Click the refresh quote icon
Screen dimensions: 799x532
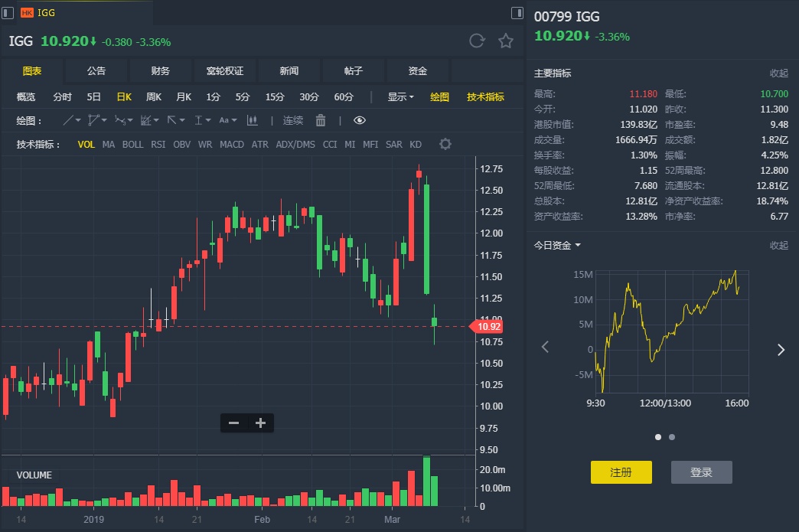[477, 41]
